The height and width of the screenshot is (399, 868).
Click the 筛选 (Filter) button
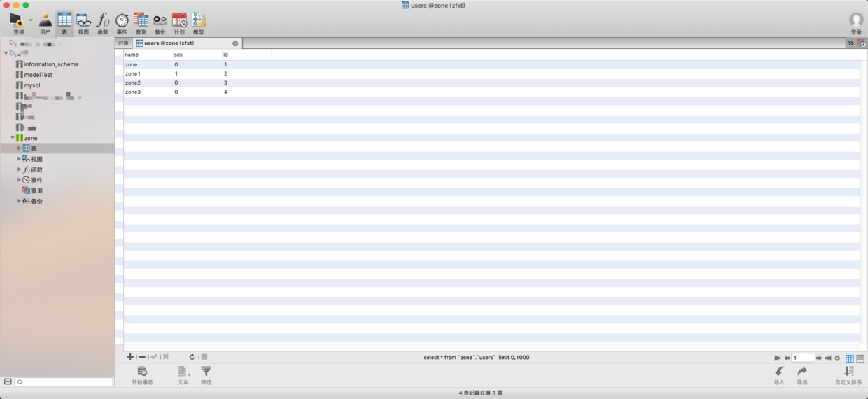(206, 375)
